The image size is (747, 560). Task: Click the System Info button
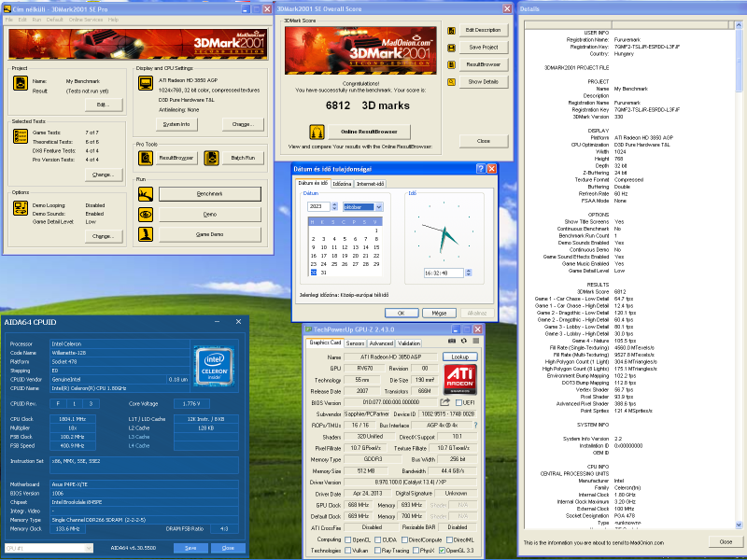[176, 124]
